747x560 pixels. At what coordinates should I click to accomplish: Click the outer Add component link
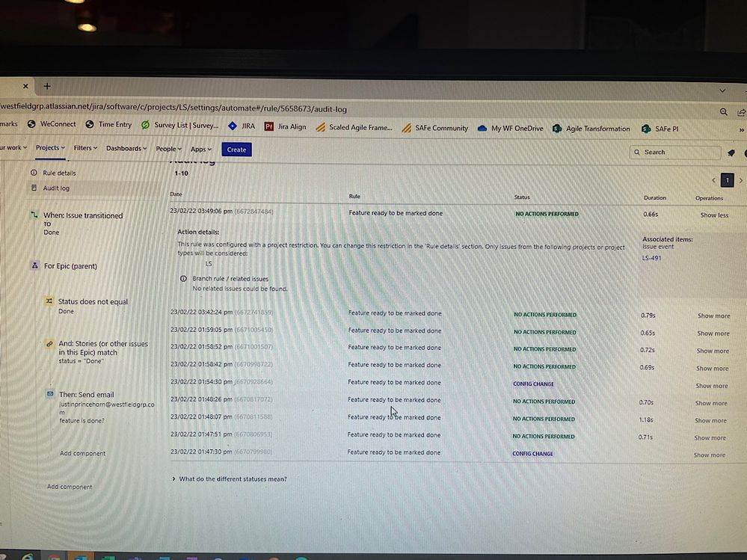point(70,487)
